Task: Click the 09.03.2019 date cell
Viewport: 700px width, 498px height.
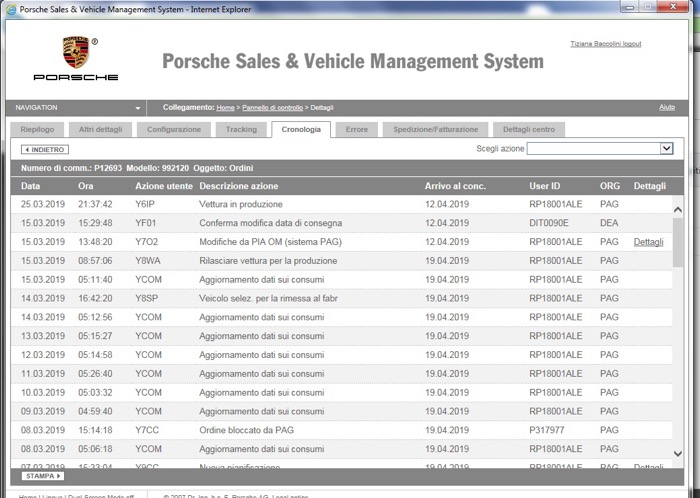Action: tap(43, 411)
